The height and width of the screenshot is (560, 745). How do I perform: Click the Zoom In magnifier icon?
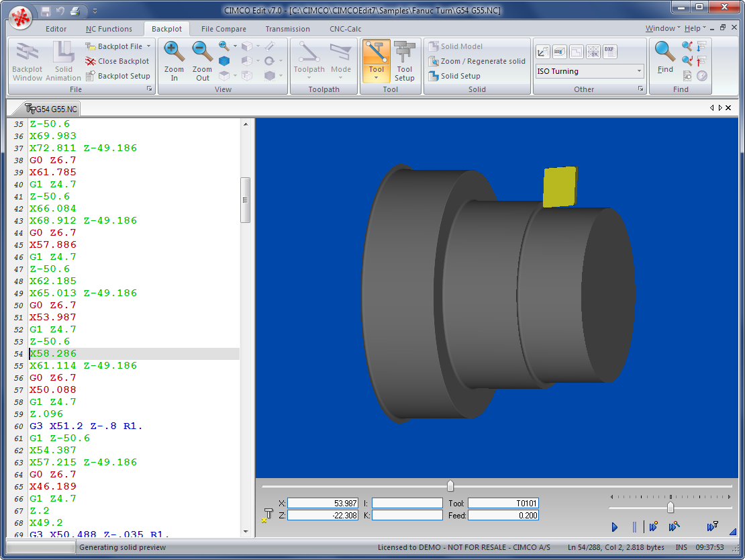pyautogui.click(x=174, y=51)
